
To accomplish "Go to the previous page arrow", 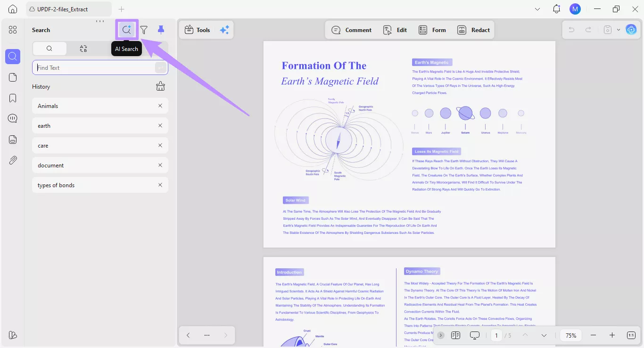I will pos(525,335).
